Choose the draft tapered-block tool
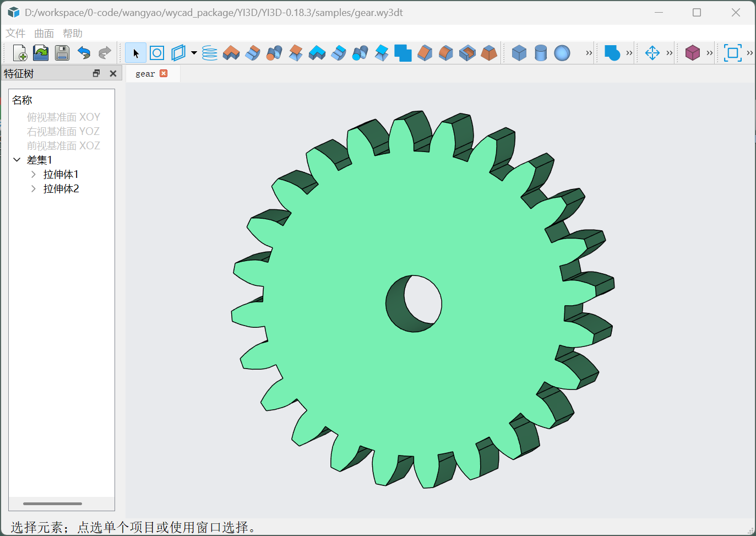Screen dimensions: 756x536 click(x=489, y=53)
